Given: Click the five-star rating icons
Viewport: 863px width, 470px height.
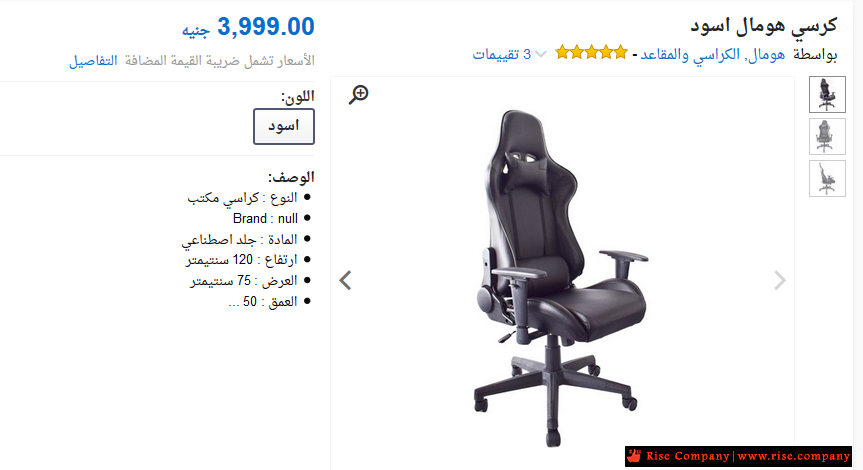Looking at the screenshot, I should coord(592,53).
